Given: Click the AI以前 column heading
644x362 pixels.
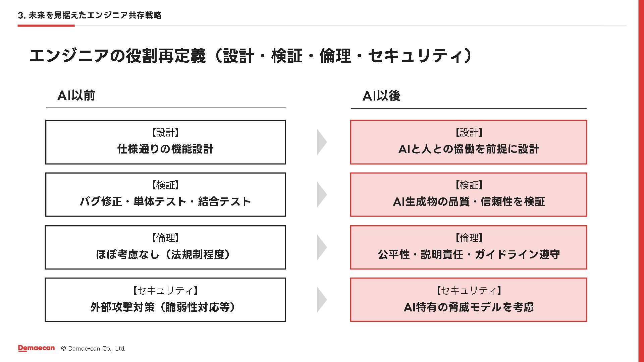Looking at the screenshot, I should click(x=76, y=96).
